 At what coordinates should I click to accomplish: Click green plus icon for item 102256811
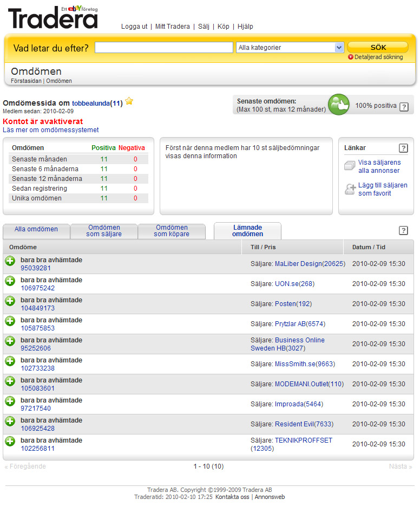10,441
